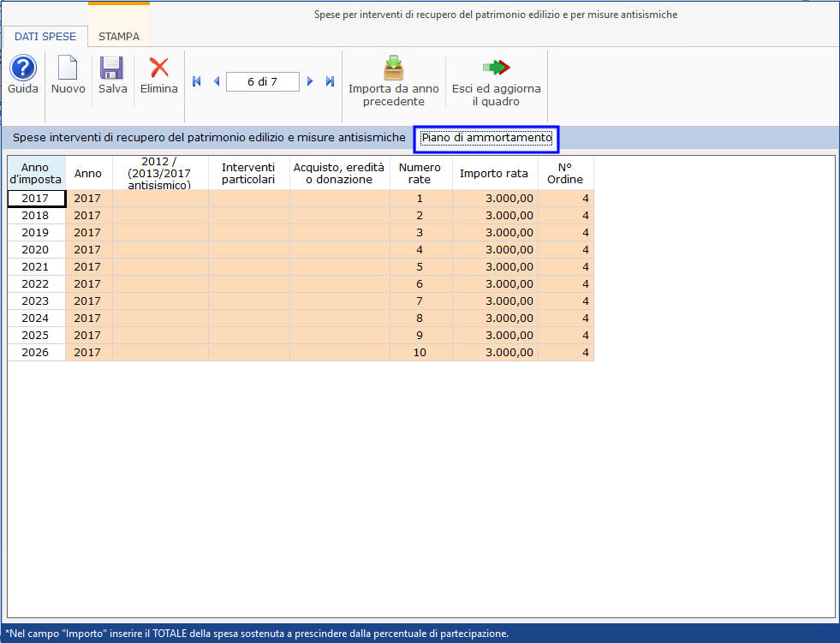Select Anno d'imposta cell 2023
Viewport: 840px width, 643px height.
click(36, 301)
